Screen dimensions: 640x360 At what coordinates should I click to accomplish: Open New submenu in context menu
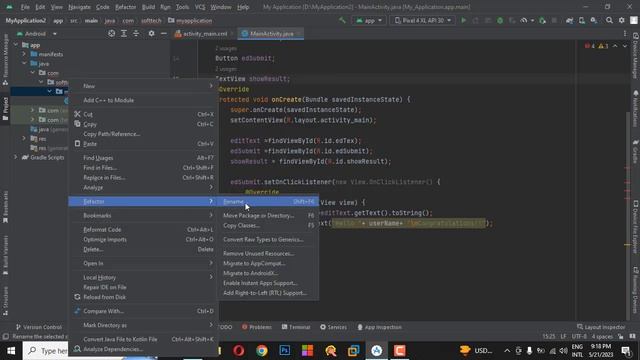coord(144,86)
